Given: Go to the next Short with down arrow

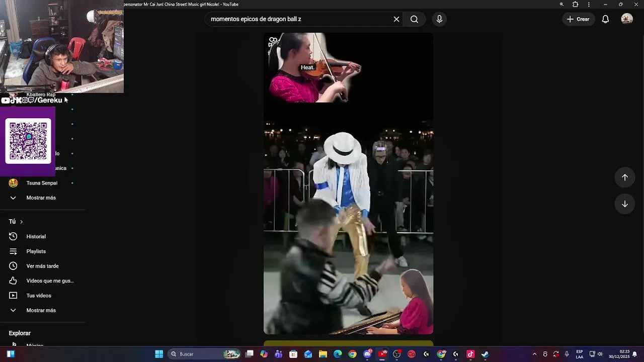Looking at the screenshot, I should pos(625,204).
